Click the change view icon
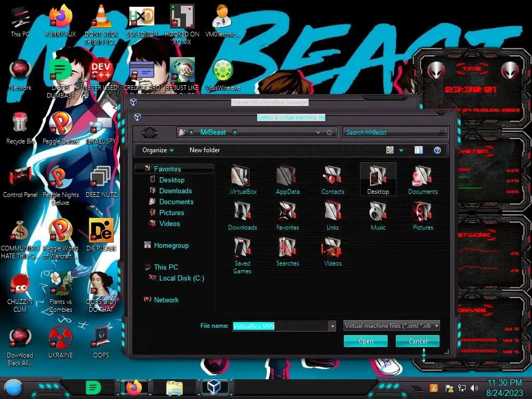This screenshot has height=399, width=532. tap(390, 150)
